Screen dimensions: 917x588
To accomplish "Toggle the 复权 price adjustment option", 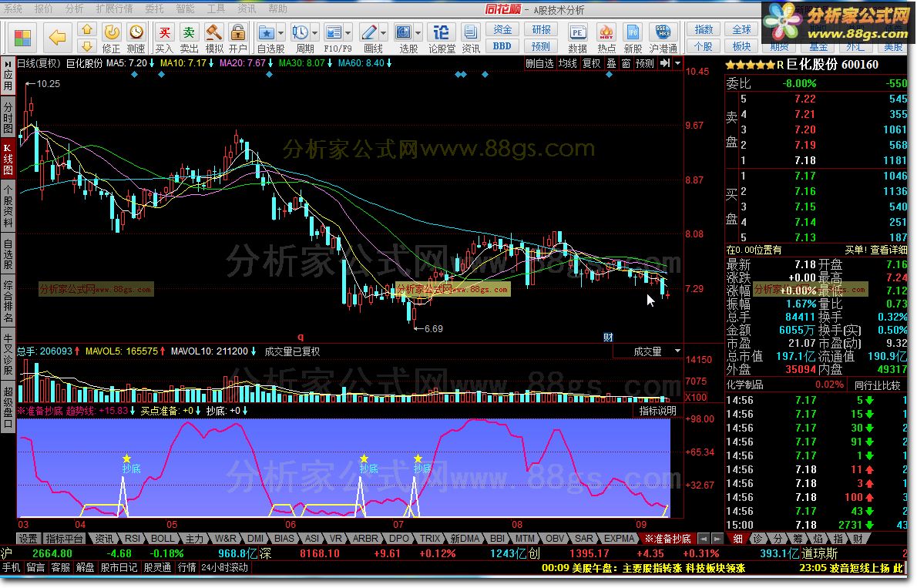I will [x=591, y=63].
